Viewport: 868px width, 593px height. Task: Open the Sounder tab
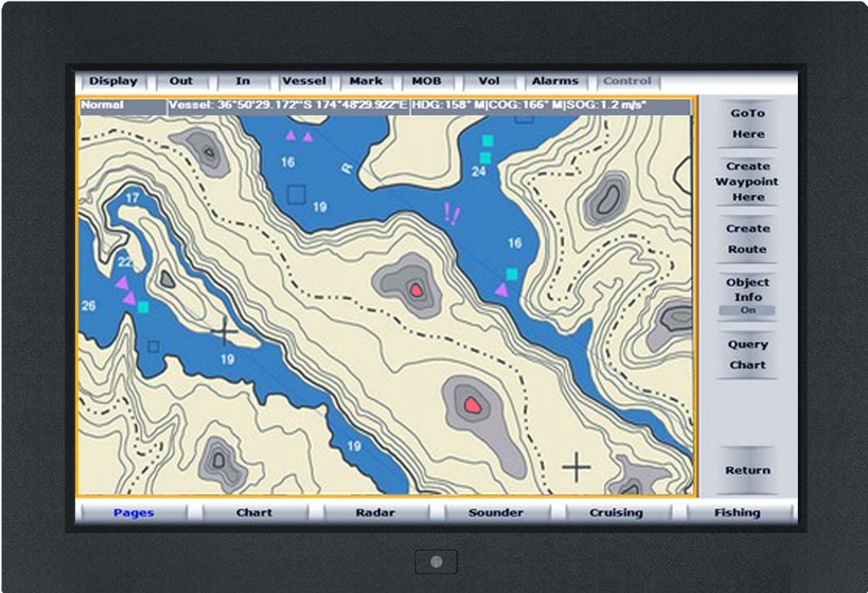[x=495, y=513]
